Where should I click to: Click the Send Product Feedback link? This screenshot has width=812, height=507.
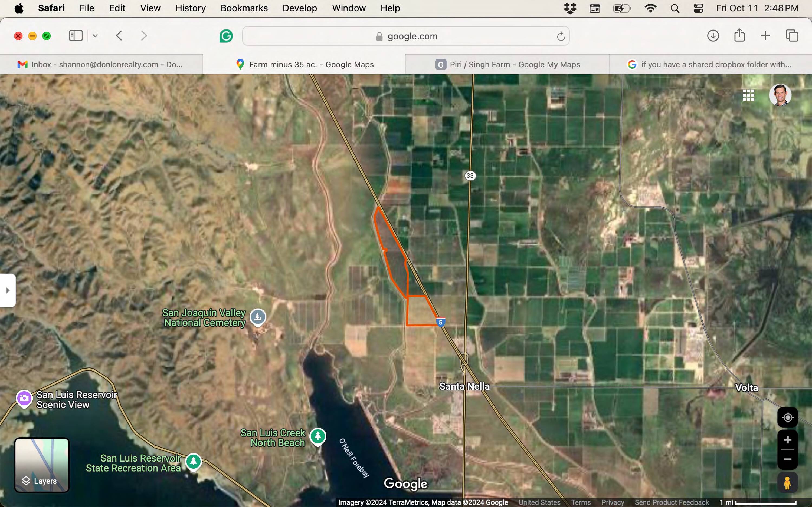click(x=672, y=502)
